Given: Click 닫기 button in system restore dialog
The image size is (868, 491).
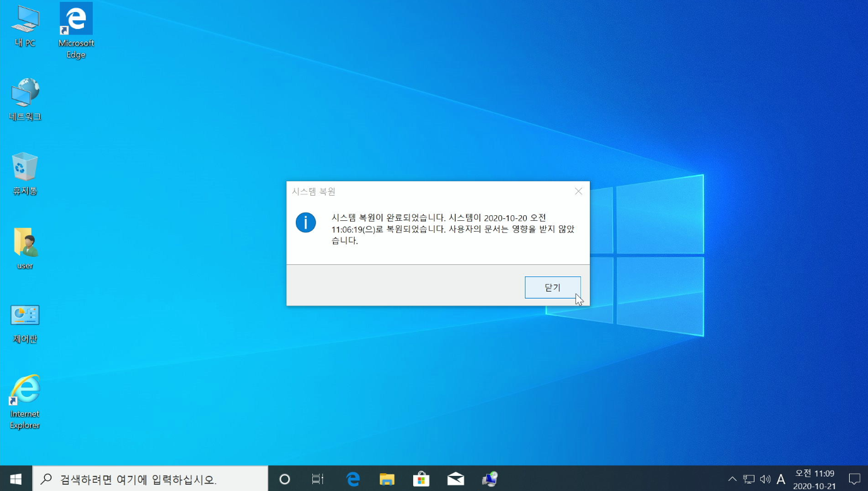Looking at the screenshot, I should point(553,287).
